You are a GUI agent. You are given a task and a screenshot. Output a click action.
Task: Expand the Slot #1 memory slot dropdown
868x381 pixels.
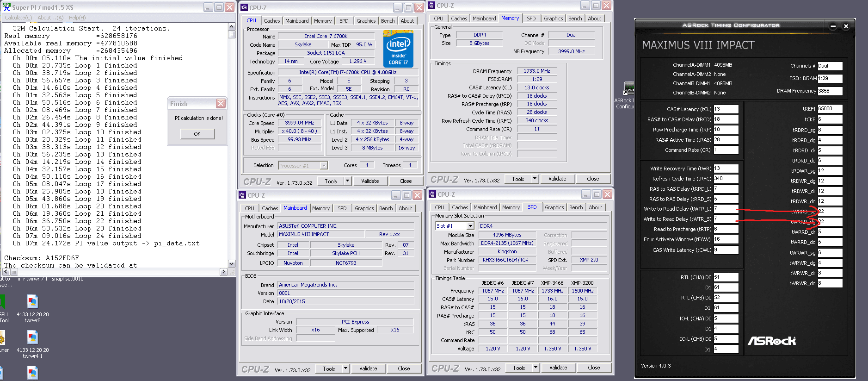[471, 226]
